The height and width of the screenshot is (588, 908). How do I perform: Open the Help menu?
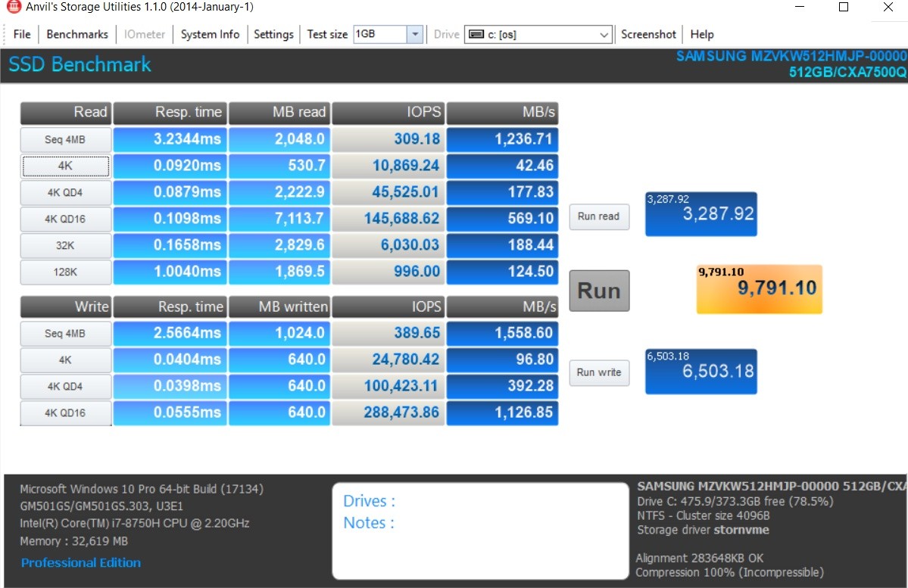[702, 34]
